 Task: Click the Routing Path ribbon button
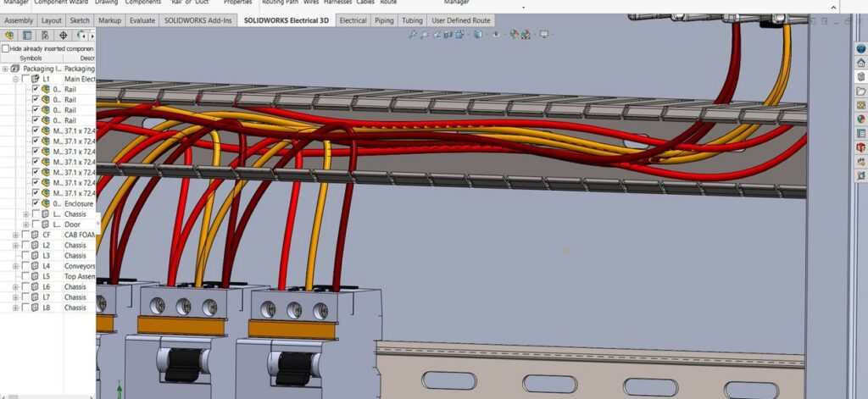280,3
